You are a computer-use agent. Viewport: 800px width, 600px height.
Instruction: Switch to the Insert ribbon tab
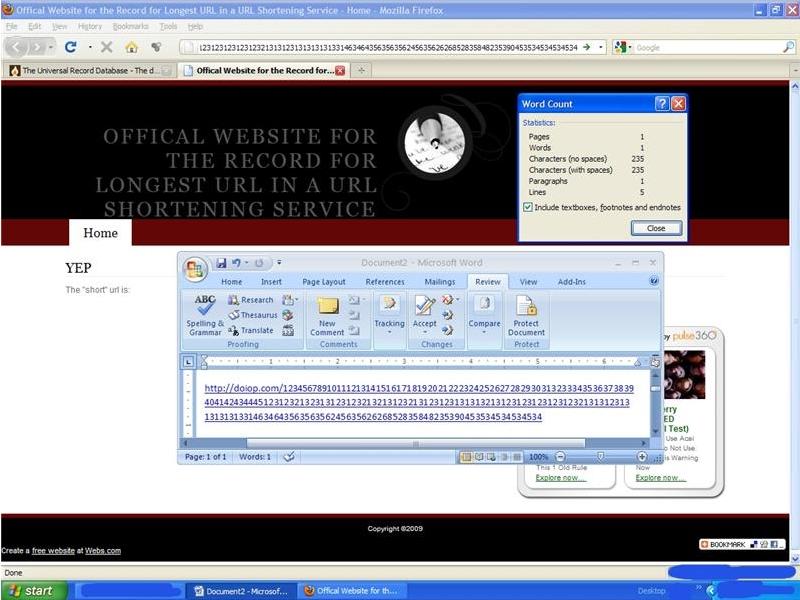(x=271, y=282)
